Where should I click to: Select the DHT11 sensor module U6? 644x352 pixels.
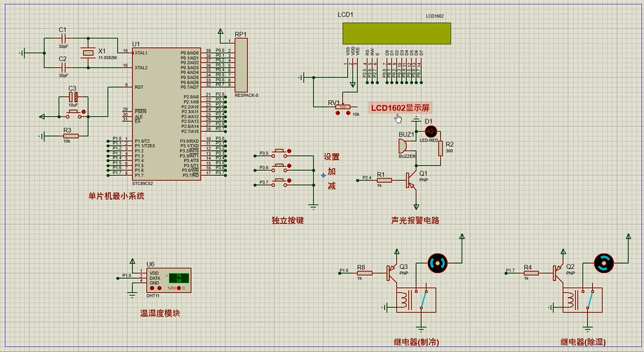click(x=170, y=278)
